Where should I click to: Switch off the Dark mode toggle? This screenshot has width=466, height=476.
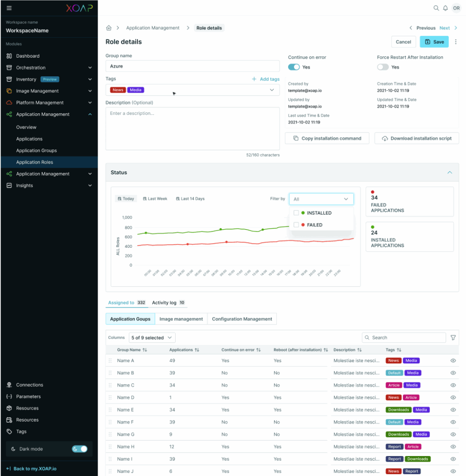tap(79, 449)
